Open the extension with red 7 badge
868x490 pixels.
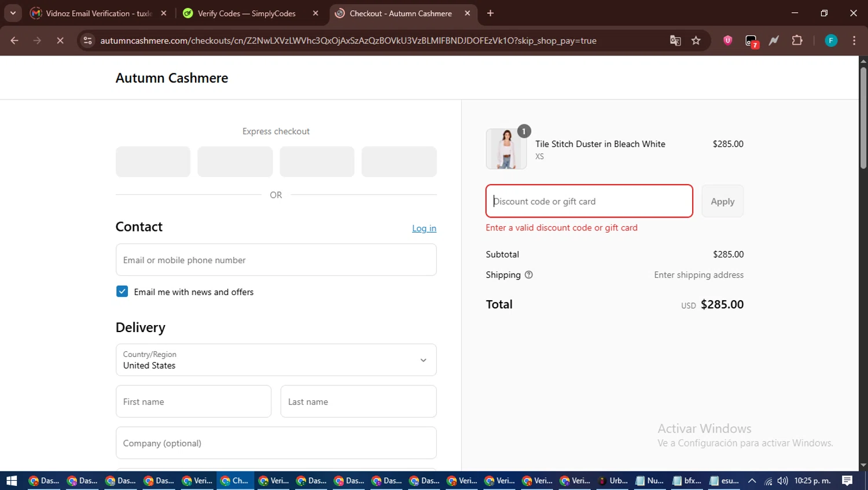pos(751,41)
